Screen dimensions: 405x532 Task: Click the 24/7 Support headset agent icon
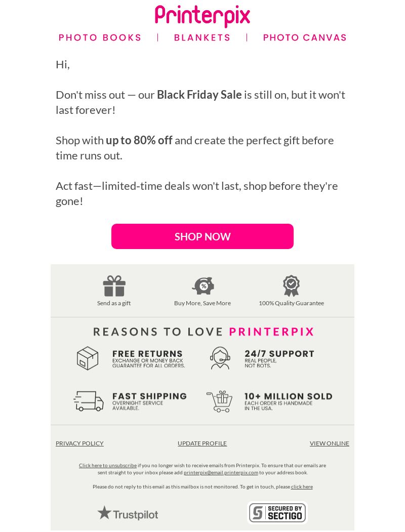(x=220, y=358)
